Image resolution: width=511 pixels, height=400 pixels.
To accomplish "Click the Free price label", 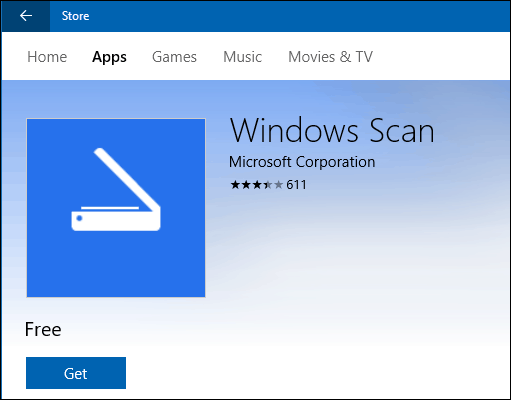I will (x=43, y=329).
